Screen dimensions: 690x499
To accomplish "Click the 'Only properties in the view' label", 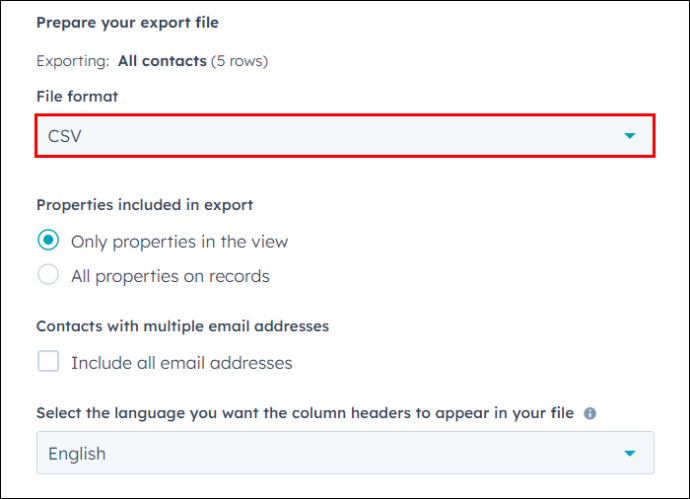I will click(x=180, y=242).
